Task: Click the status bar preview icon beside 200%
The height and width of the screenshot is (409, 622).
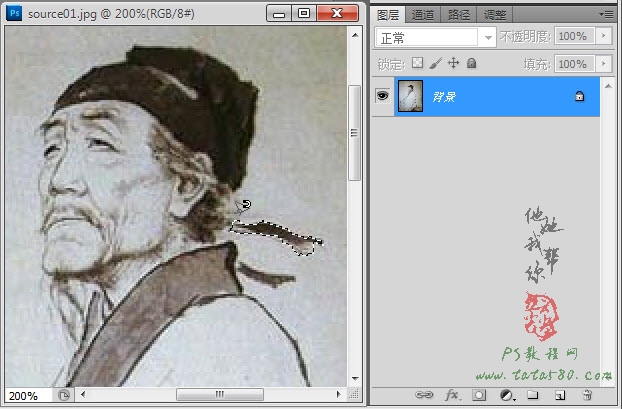Action: (64, 395)
